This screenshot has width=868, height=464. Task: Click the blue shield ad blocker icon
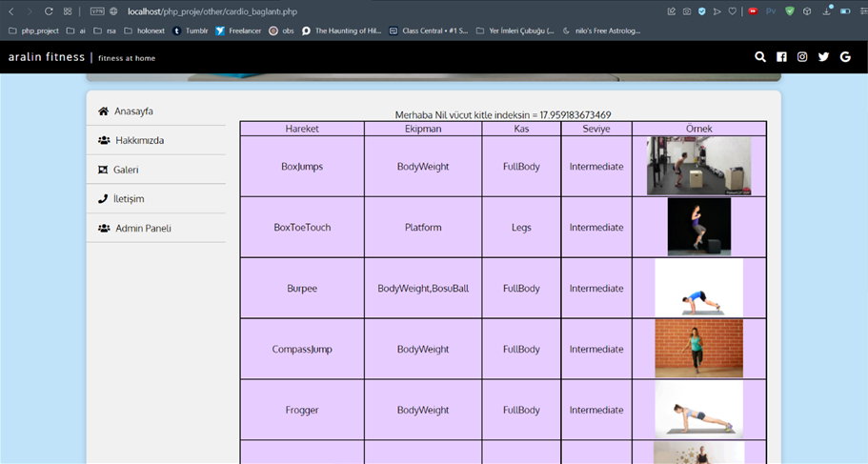(701, 11)
